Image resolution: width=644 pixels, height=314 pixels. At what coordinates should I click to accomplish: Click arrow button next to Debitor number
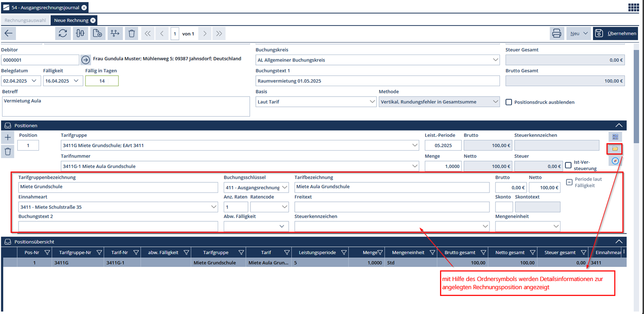(85, 60)
